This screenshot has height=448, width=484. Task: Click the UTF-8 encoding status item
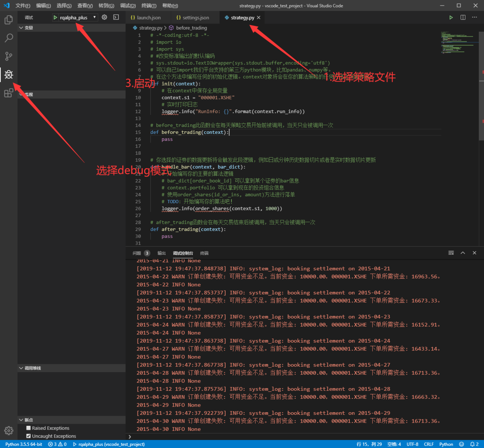tap(412, 444)
